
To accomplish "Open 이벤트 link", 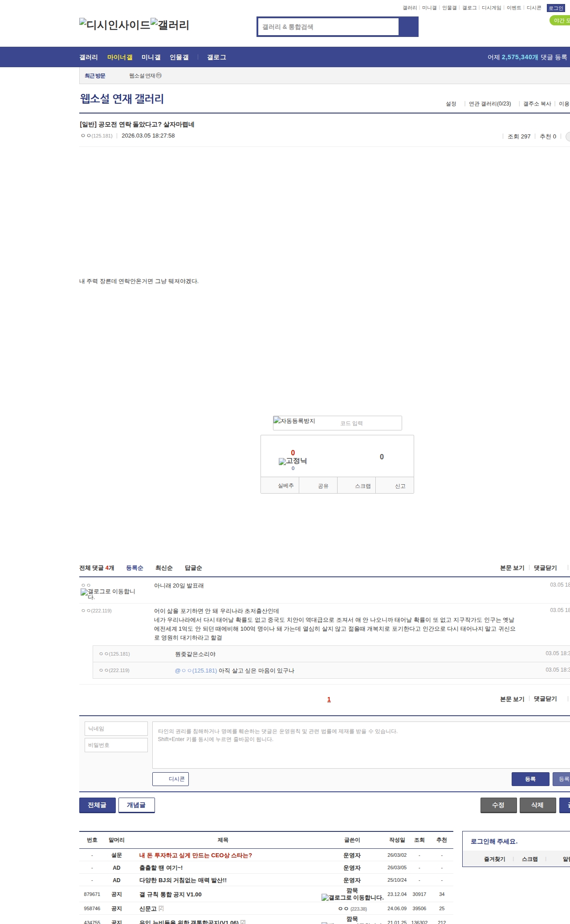I will click(x=514, y=8).
